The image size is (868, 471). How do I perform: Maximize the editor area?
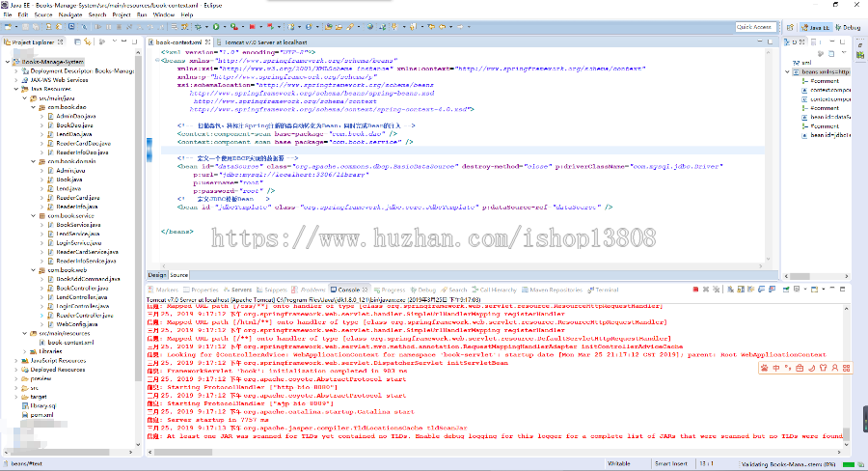coord(770,42)
